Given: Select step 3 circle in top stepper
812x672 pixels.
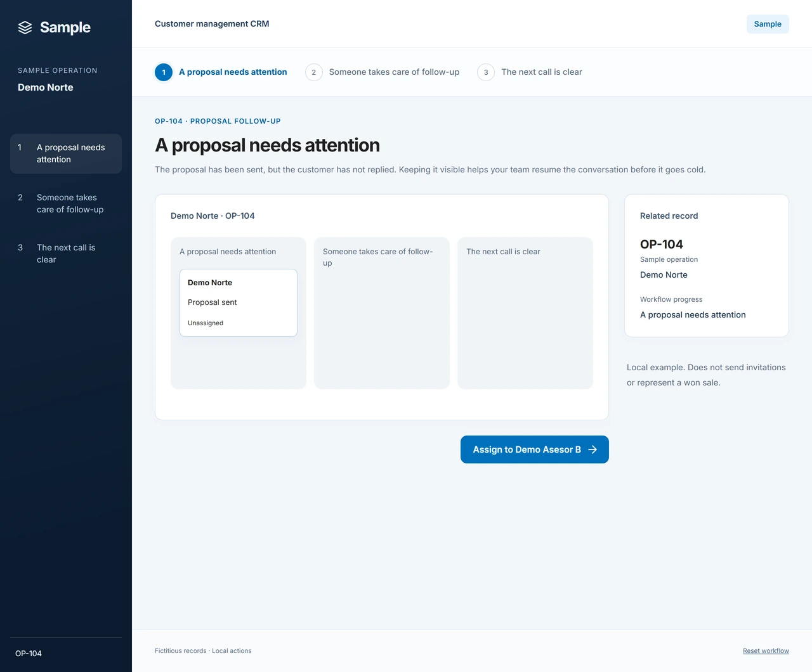Looking at the screenshot, I should [486, 72].
